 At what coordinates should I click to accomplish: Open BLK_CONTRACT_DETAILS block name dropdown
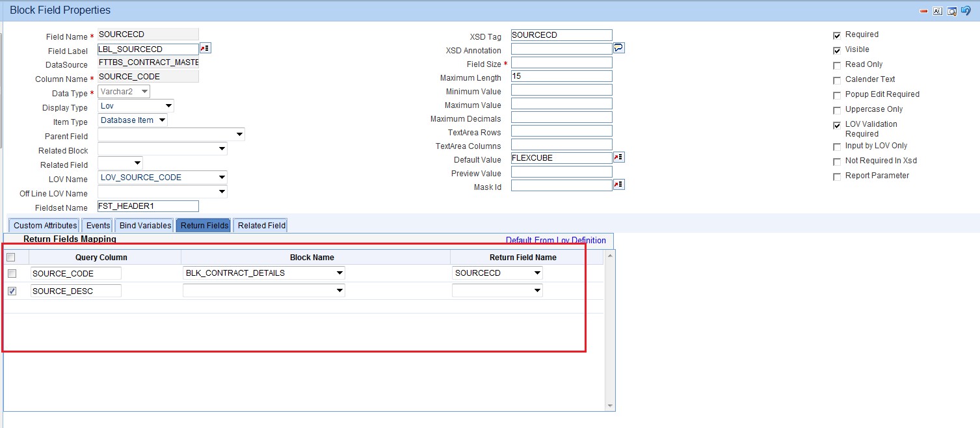(264, 273)
